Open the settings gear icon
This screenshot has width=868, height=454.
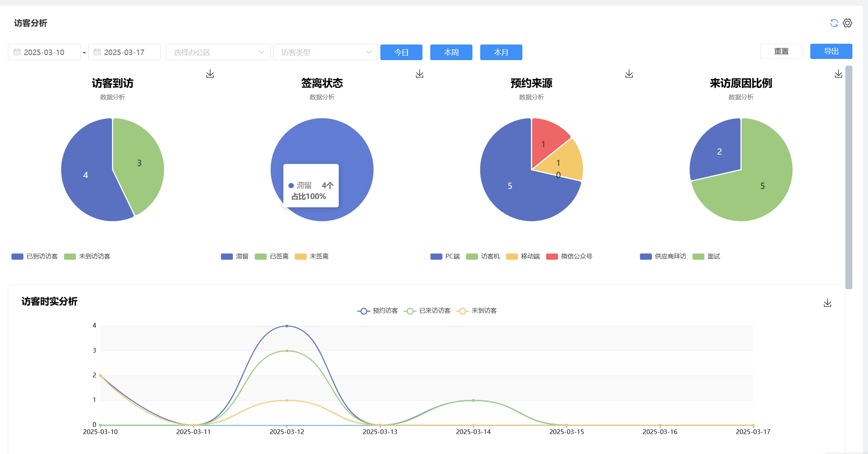click(x=847, y=23)
